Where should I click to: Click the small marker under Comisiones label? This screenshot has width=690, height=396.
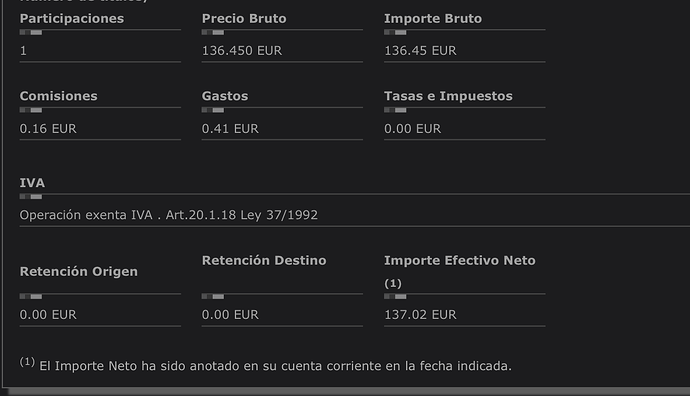pos(31,110)
